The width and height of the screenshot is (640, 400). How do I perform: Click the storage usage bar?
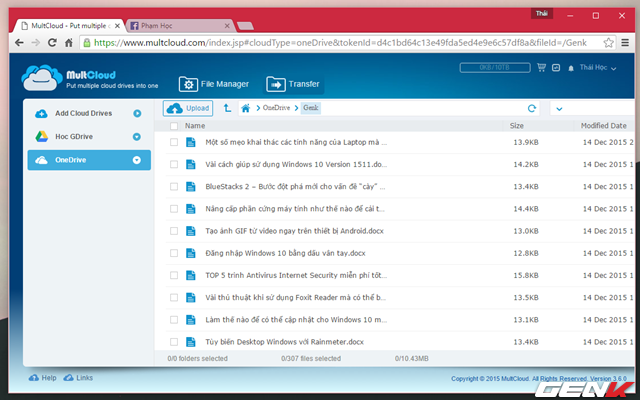click(x=493, y=67)
